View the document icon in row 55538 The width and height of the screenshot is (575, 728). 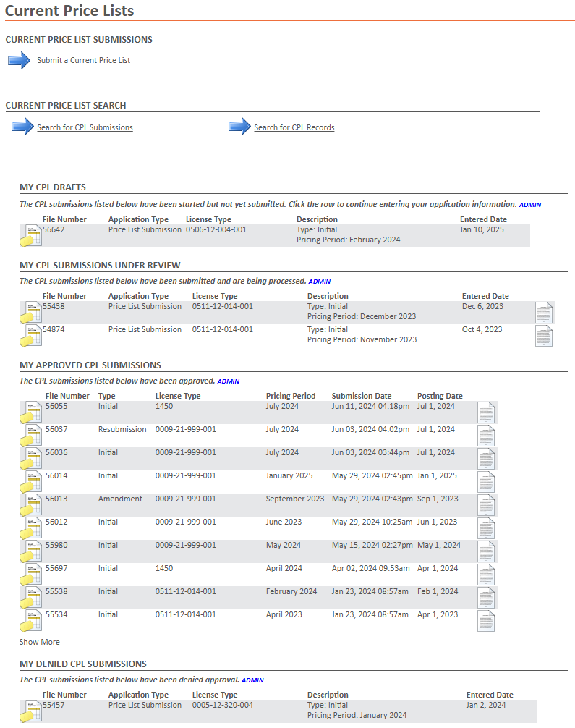pos(486,598)
